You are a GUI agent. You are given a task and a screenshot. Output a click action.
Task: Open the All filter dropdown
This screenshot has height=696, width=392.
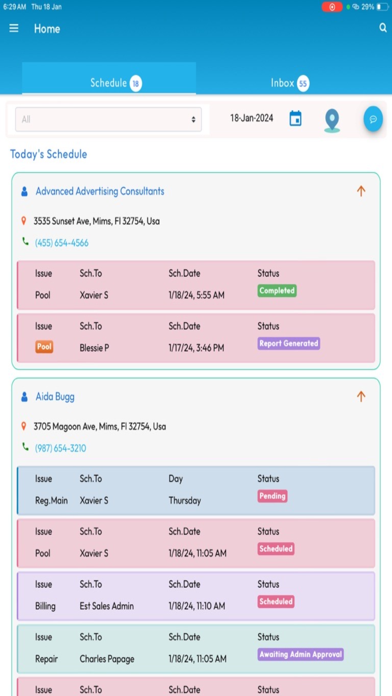tap(108, 119)
